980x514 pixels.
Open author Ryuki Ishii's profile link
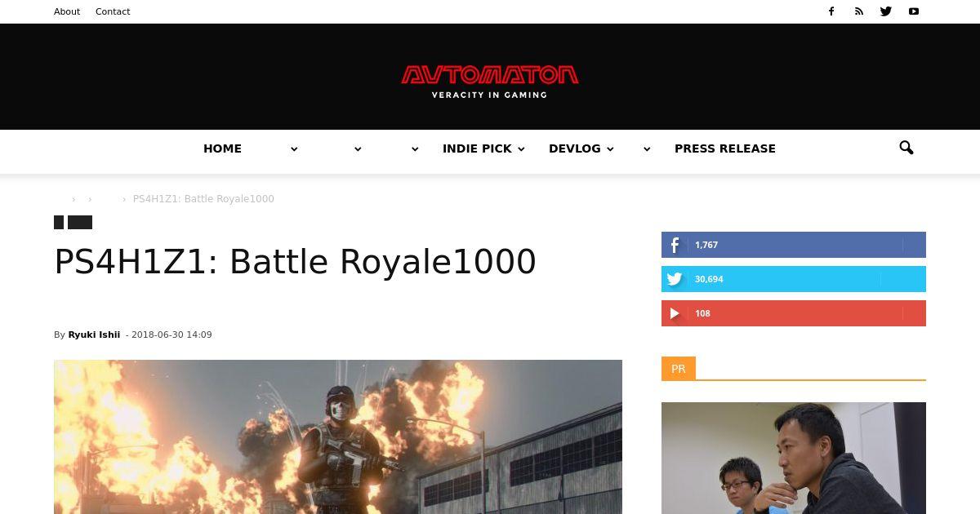coord(94,335)
